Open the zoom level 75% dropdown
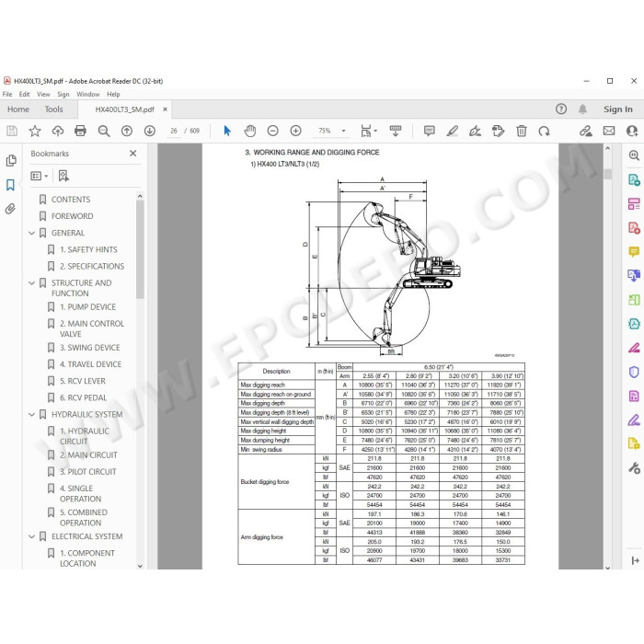 tap(343, 131)
